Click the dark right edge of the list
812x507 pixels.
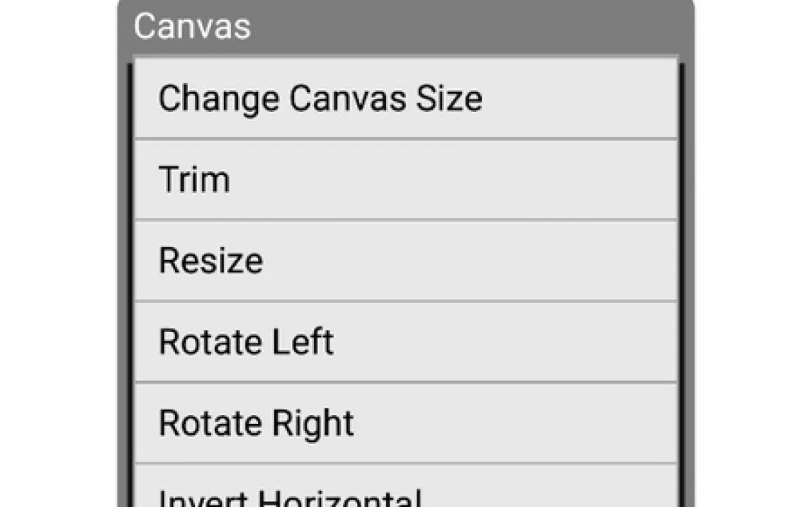pyautogui.click(x=682, y=285)
